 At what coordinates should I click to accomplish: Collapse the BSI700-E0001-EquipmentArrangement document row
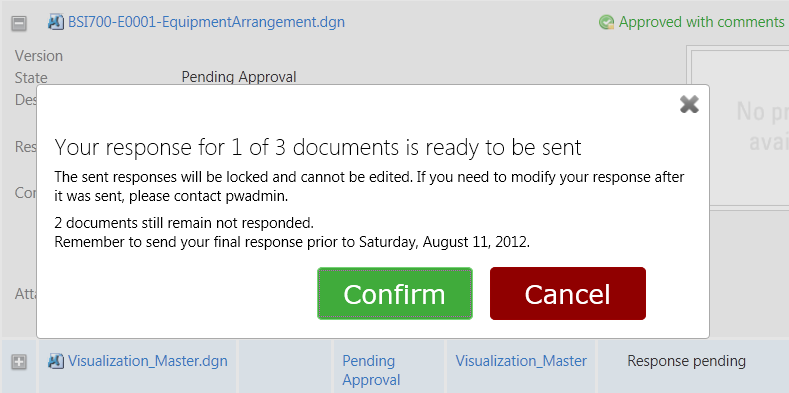[x=19, y=23]
